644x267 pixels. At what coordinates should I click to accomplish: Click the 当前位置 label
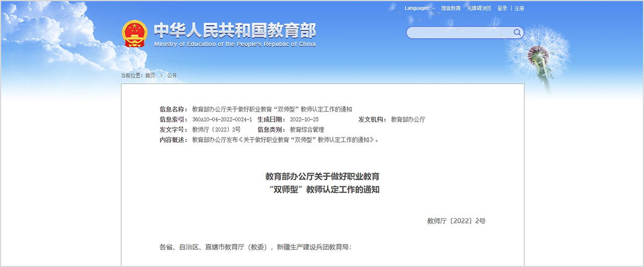(132, 76)
